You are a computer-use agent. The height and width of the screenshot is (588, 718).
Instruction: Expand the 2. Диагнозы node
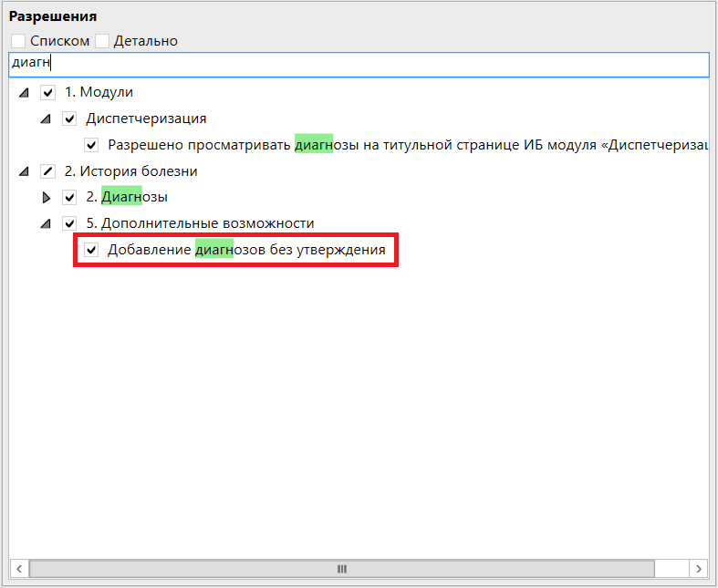[x=46, y=198]
